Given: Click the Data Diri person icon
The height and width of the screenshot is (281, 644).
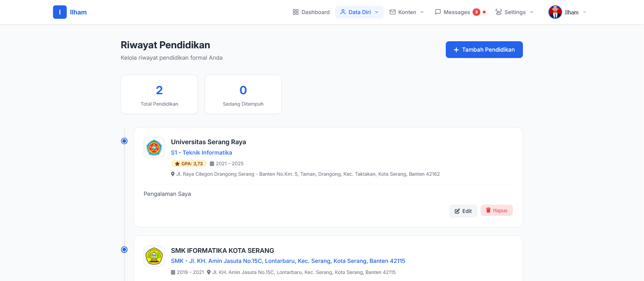Looking at the screenshot, I should (343, 12).
